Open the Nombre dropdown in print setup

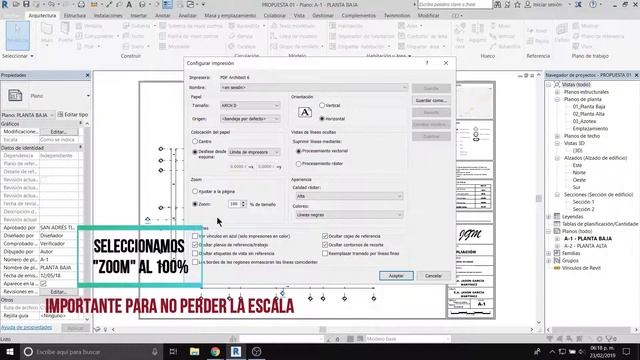point(313,87)
